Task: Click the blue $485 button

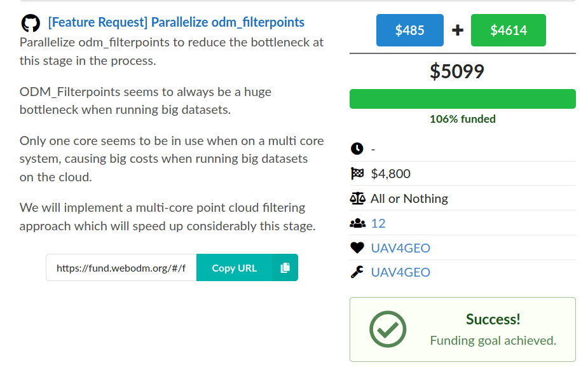Action: tap(410, 31)
